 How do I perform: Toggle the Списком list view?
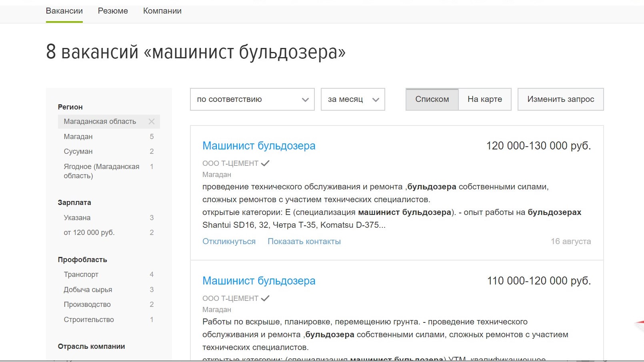pyautogui.click(x=432, y=99)
